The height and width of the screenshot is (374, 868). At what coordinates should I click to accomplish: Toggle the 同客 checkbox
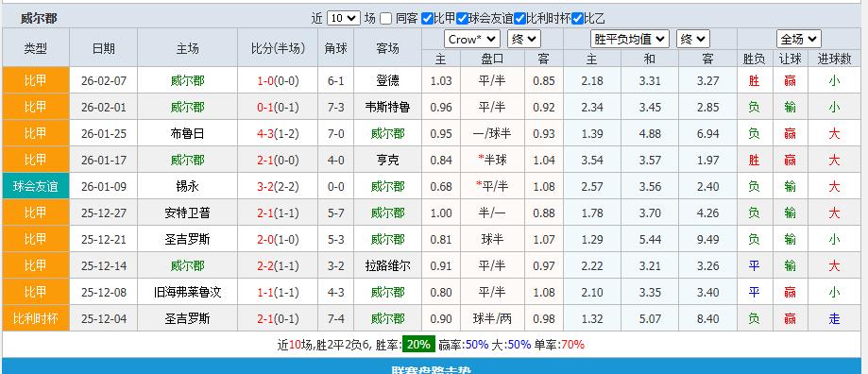pos(386,18)
